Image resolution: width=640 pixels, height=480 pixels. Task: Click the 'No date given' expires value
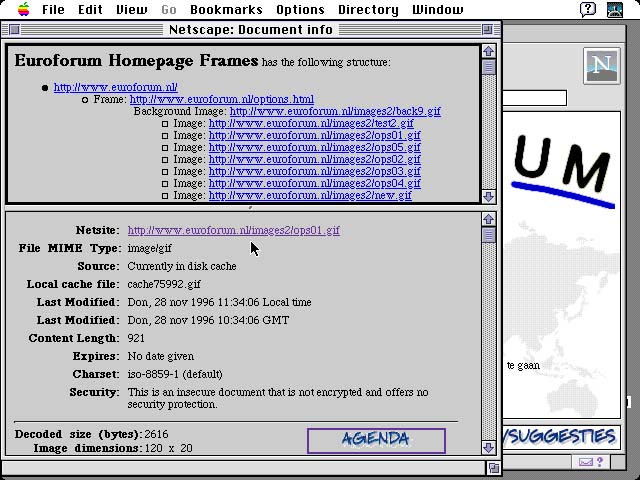pyautogui.click(x=161, y=356)
